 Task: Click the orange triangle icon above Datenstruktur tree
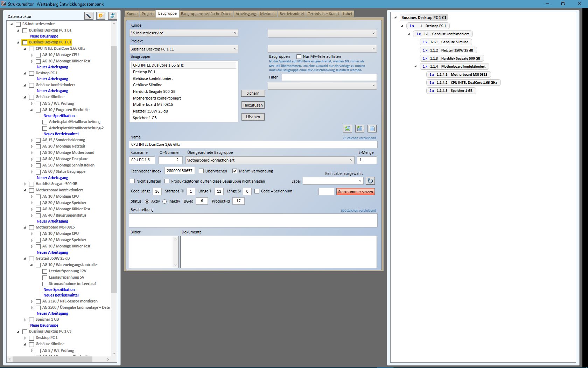(101, 16)
